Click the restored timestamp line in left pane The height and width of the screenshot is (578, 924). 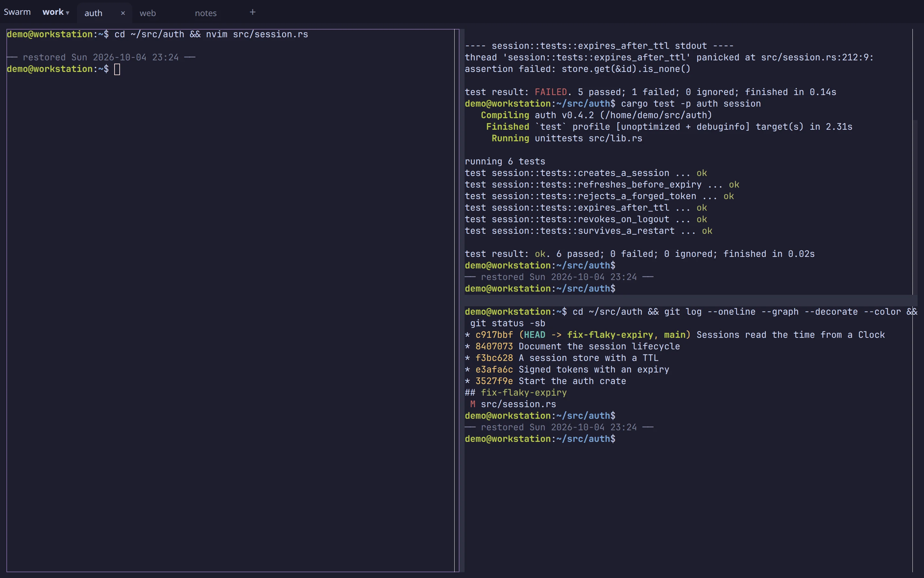point(101,57)
